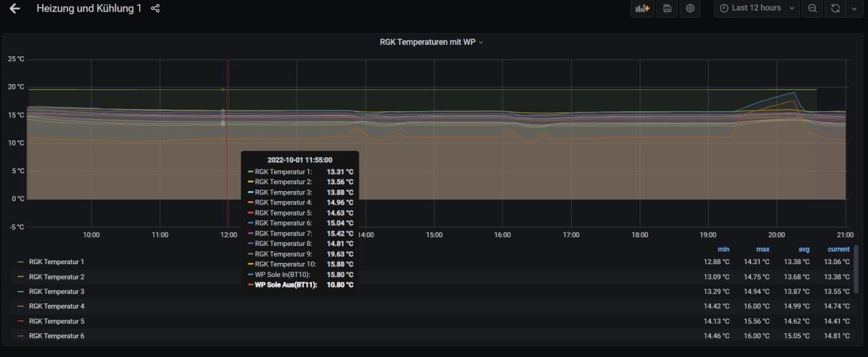Save the dashboard via disk icon

coord(667,8)
